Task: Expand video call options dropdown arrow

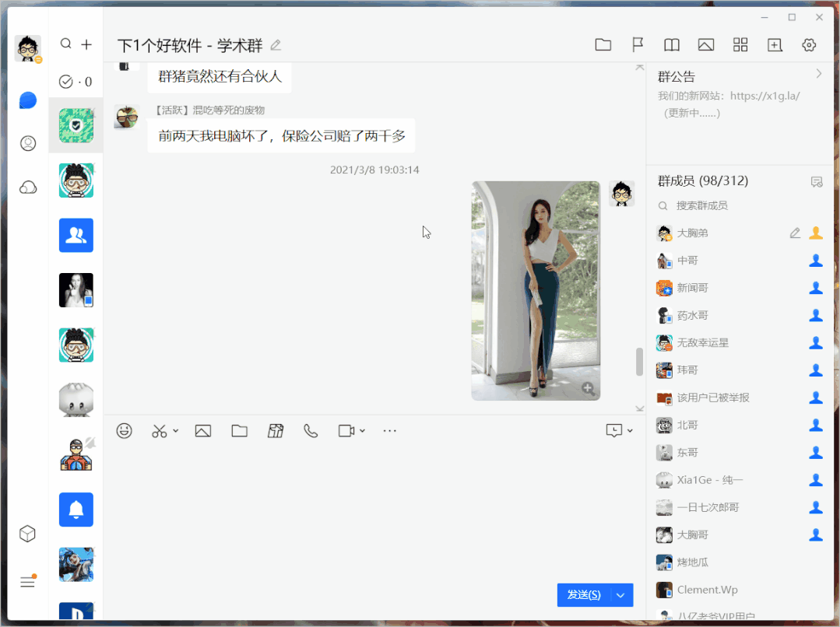Action: point(363,431)
